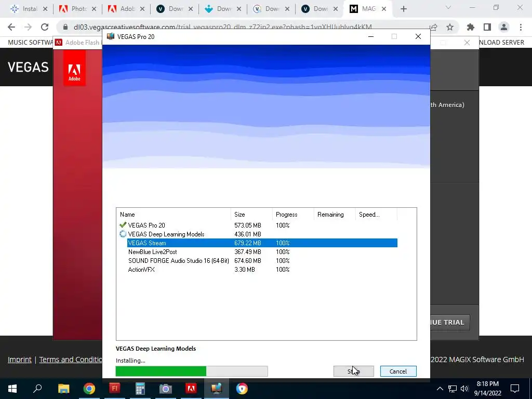
Task: Open the tab search dropdown arrow
Action: tap(448, 8)
